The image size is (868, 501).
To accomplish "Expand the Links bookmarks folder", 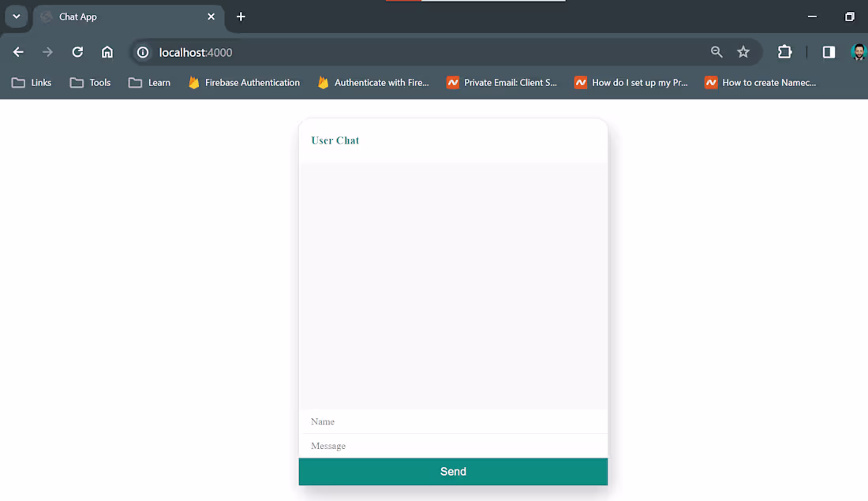I will click(31, 82).
